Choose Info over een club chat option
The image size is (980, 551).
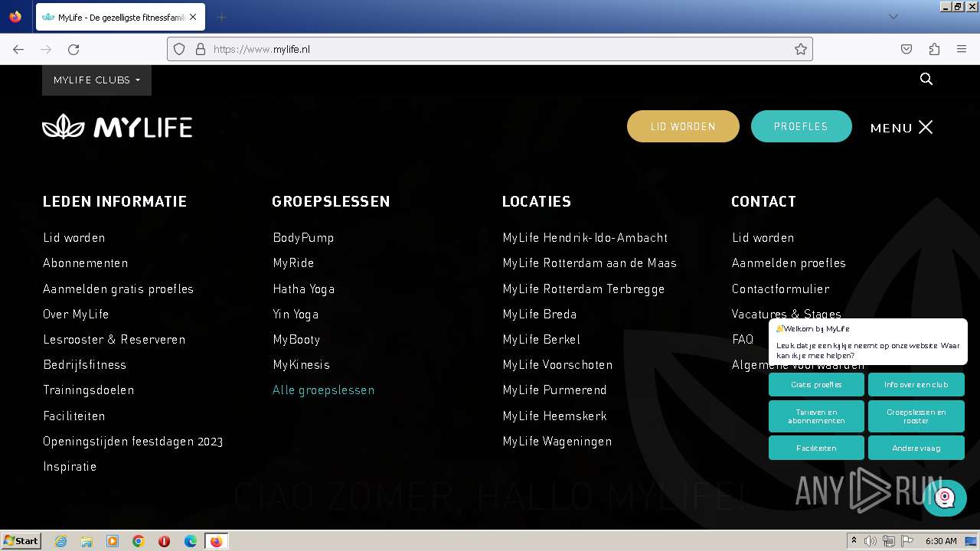tap(916, 385)
